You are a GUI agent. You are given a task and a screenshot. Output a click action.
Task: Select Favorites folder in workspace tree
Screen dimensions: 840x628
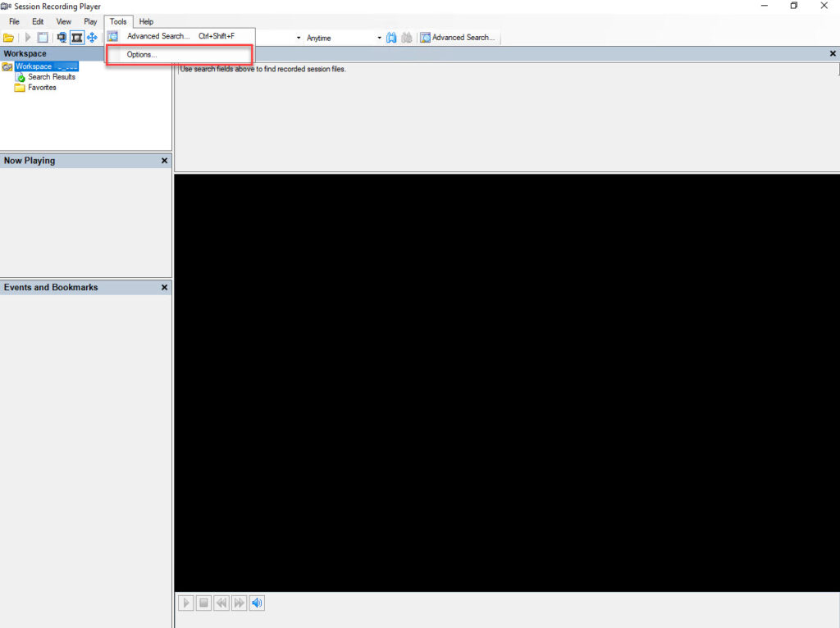(x=42, y=87)
